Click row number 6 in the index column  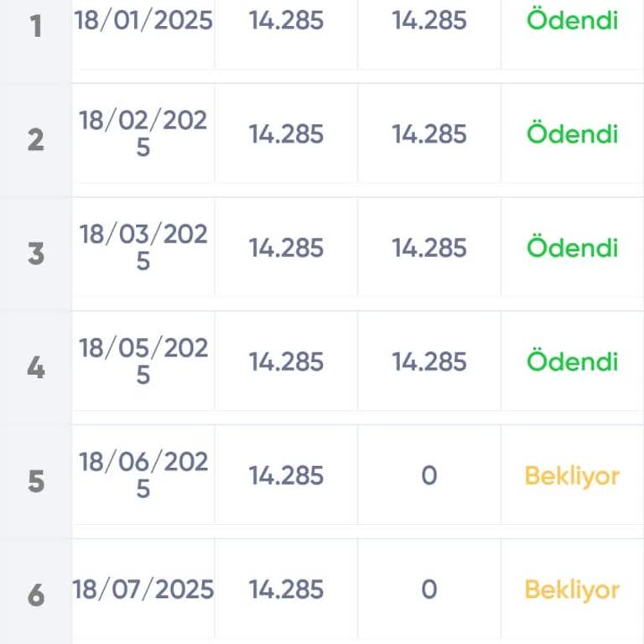(x=35, y=595)
